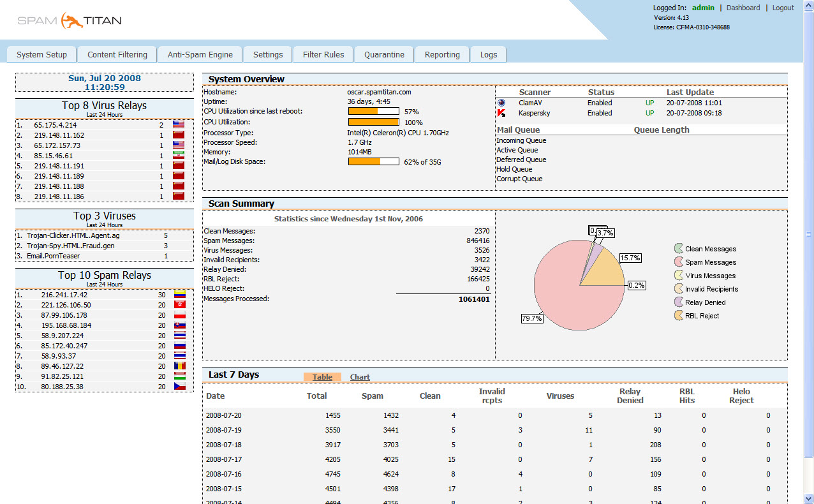814x504 pixels.
Task: Click the Kaspersky scanner icon
Action: (501, 113)
